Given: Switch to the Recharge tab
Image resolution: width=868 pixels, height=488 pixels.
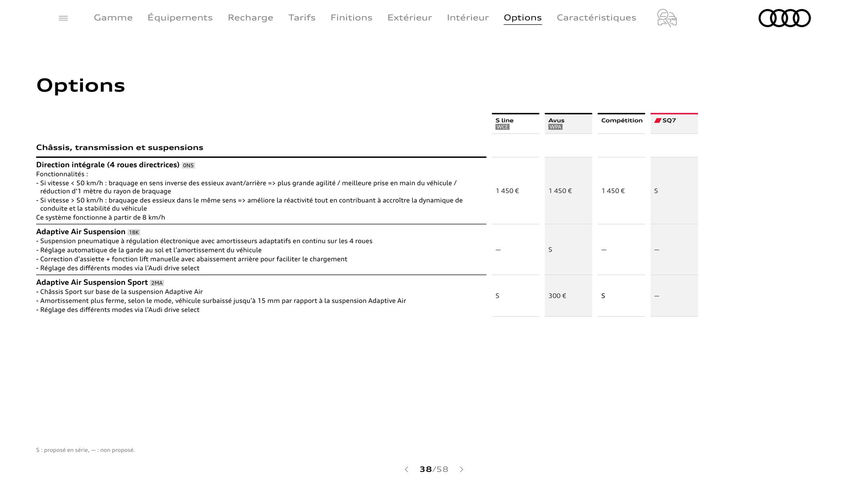Looking at the screenshot, I should point(250,17).
